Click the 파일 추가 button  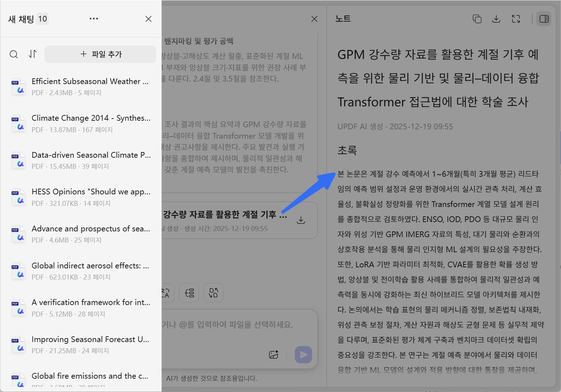(x=100, y=54)
